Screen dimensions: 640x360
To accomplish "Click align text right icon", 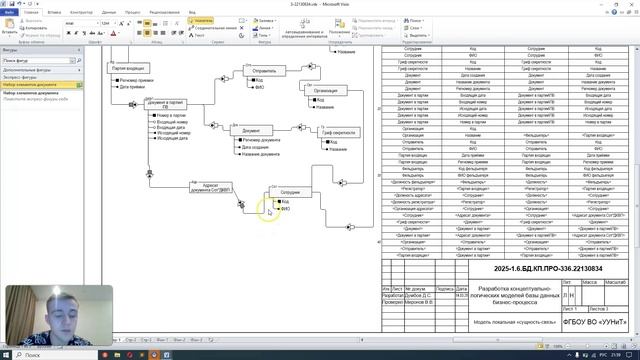I will (x=155, y=33).
